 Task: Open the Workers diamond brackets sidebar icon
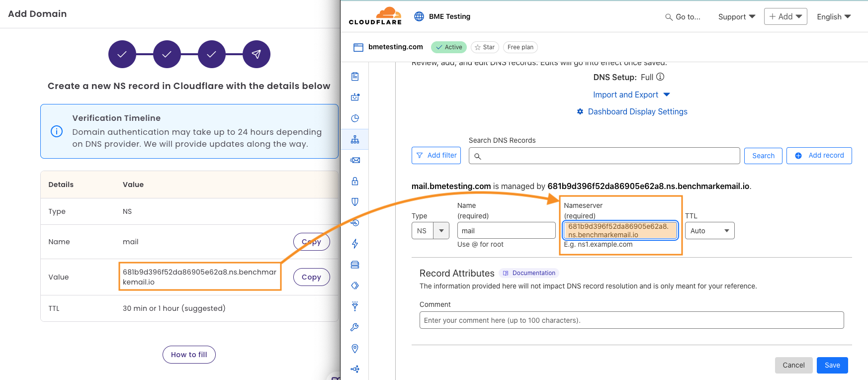coord(355,285)
